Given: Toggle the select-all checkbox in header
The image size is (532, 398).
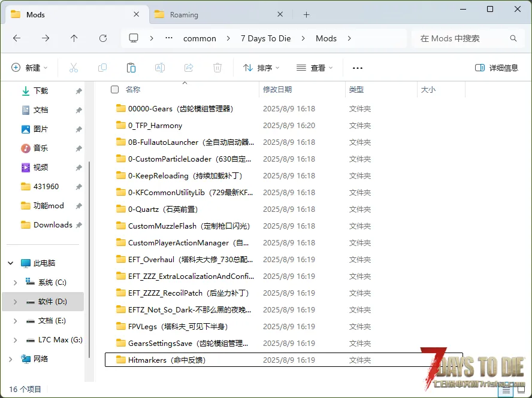Looking at the screenshot, I should click(114, 90).
